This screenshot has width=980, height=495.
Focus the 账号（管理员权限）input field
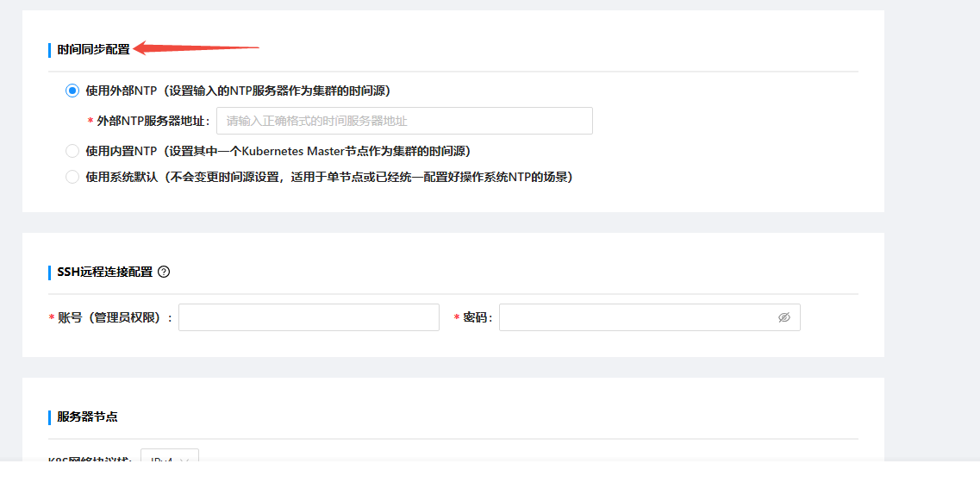pyautogui.click(x=309, y=317)
